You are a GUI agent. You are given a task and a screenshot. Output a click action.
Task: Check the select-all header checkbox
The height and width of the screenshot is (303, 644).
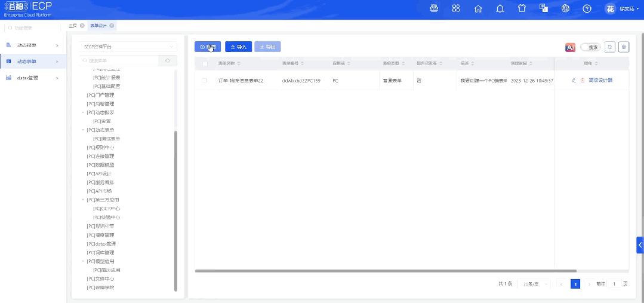(x=205, y=64)
